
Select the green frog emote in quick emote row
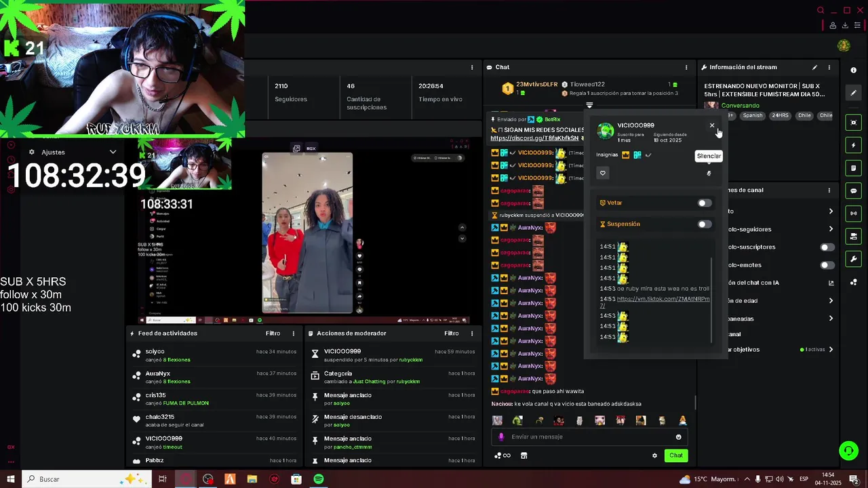click(x=518, y=421)
